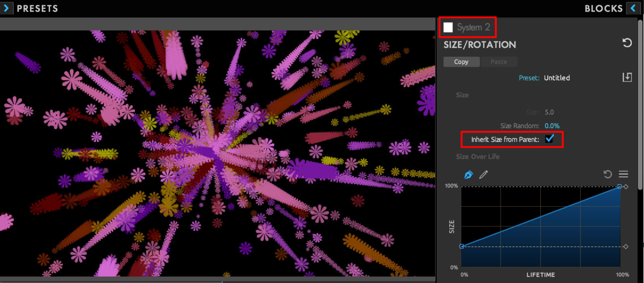Click the Preset: label

click(x=529, y=78)
